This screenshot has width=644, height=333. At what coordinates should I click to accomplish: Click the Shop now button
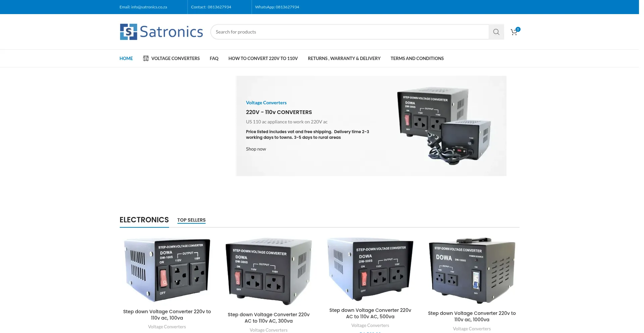tap(256, 149)
